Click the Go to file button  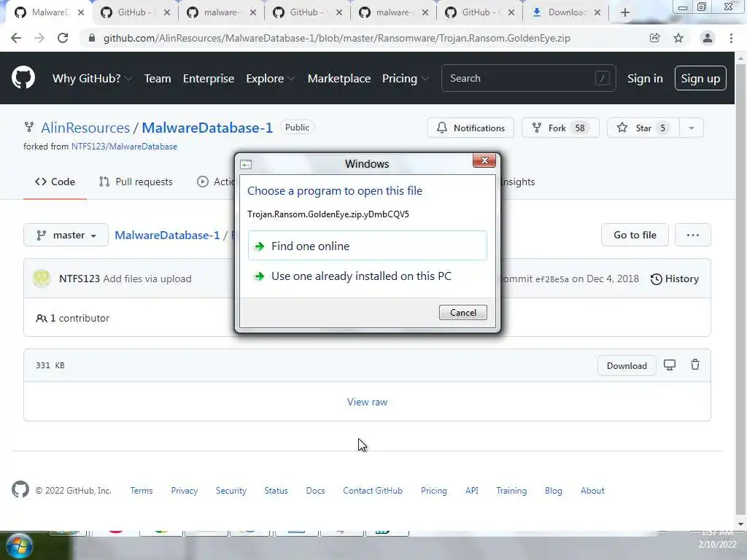click(635, 235)
